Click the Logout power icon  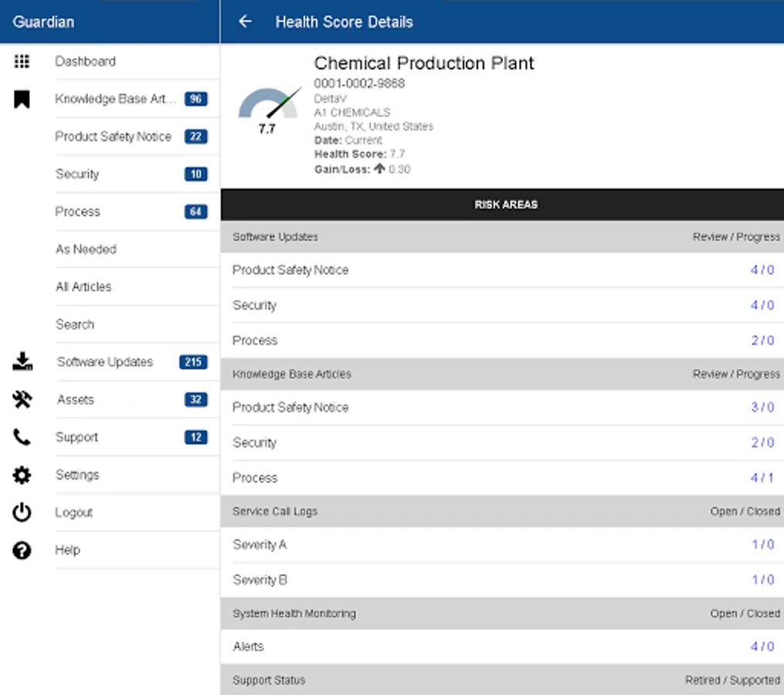pyautogui.click(x=22, y=512)
